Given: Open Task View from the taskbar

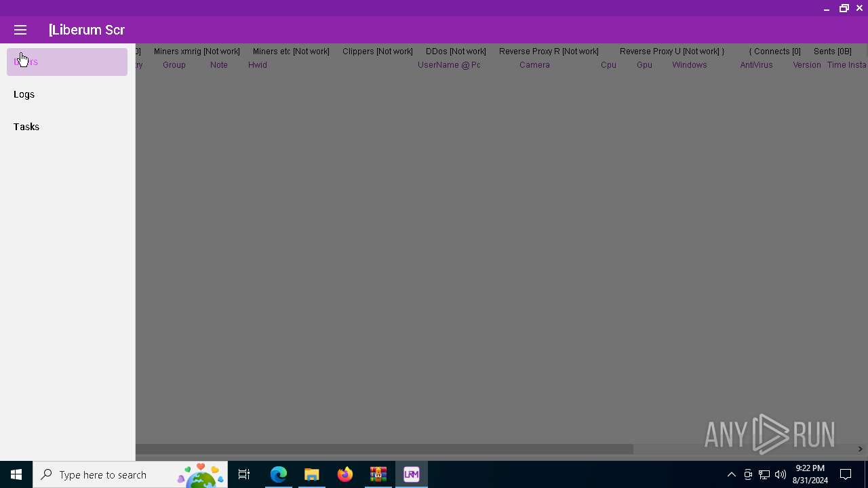Looking at the screenshot, I should 244,474.
